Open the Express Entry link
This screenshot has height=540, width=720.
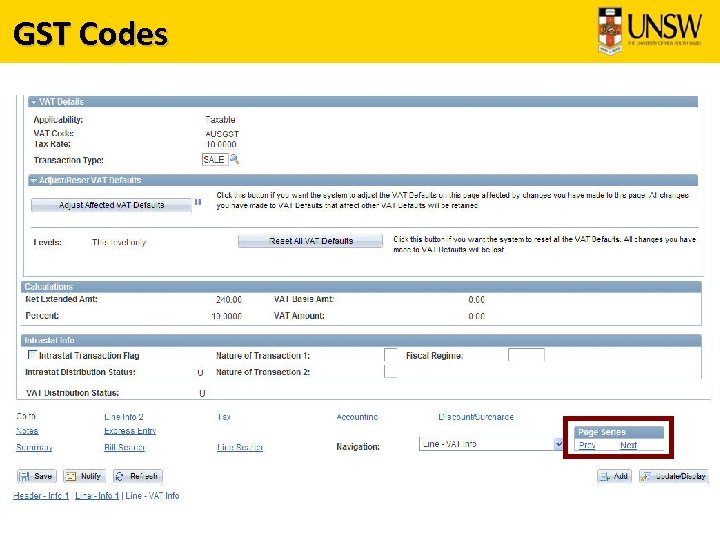point(130,431)
